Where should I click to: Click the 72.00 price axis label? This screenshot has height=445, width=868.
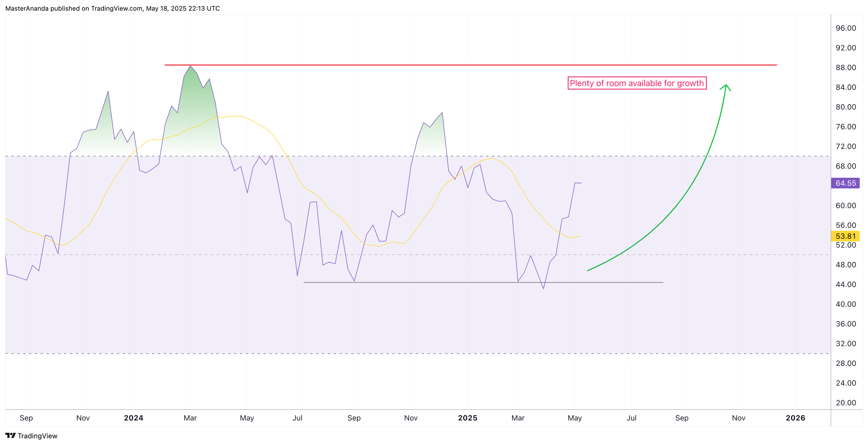tap(846, 146)
